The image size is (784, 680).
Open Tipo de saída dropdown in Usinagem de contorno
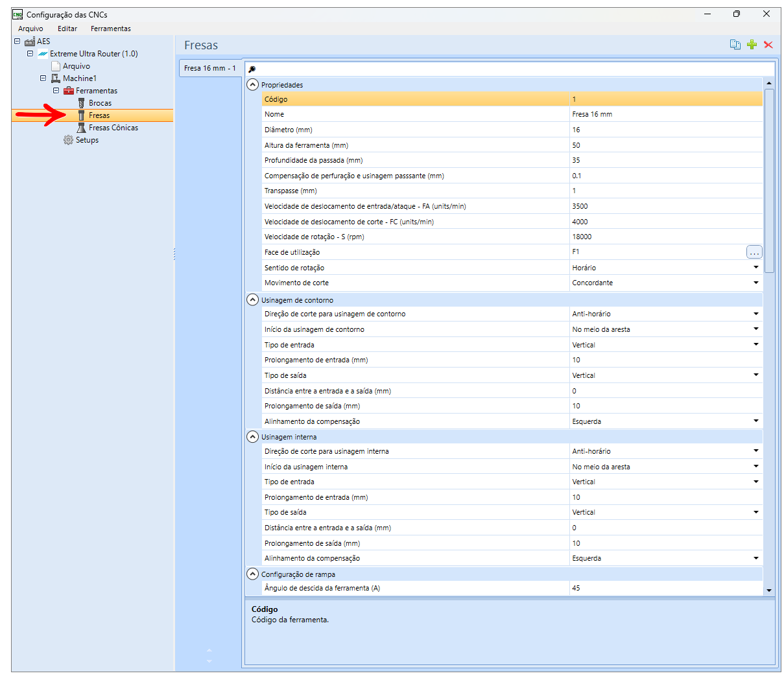tap(756, 375)
